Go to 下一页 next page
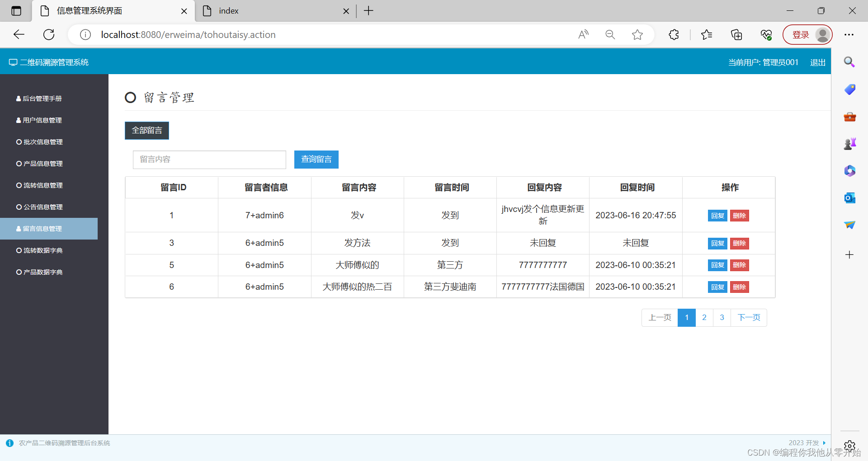Image resolution: width=868 pixels, height=461 pixels. pyautogui.click(x=749, y=318)
